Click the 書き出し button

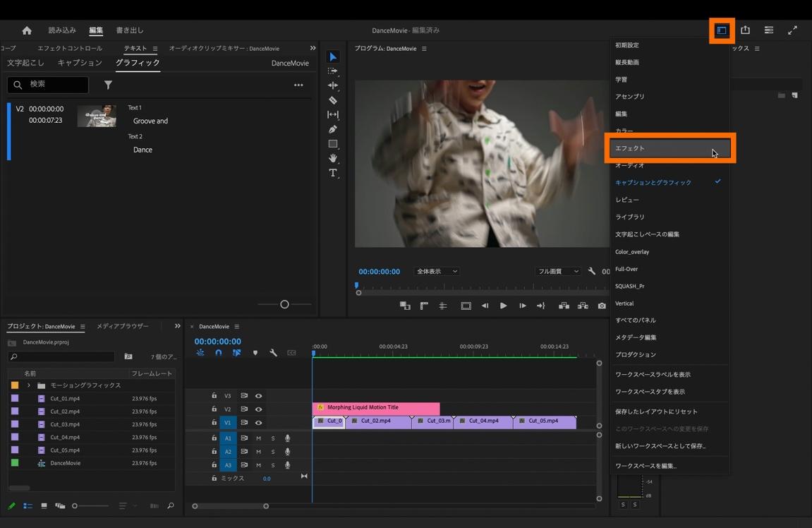[x=130, y=30]
